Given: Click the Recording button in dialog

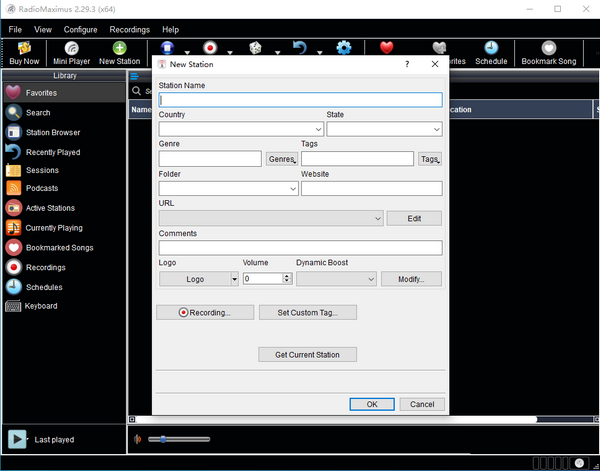Looking at the screenshot, I should click(x=204, y=312).
